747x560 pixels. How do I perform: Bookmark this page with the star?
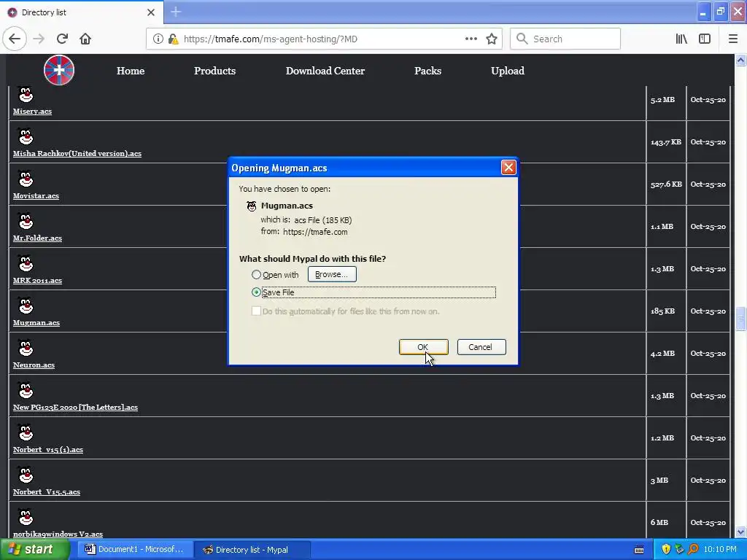pyautogui.click(x=492, y=39)
